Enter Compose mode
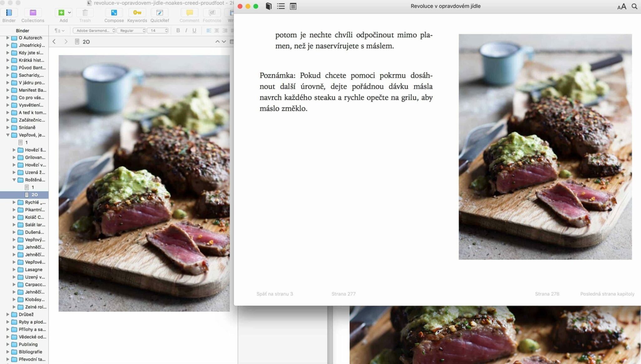 pyautogui.click(x=114, y=13)
